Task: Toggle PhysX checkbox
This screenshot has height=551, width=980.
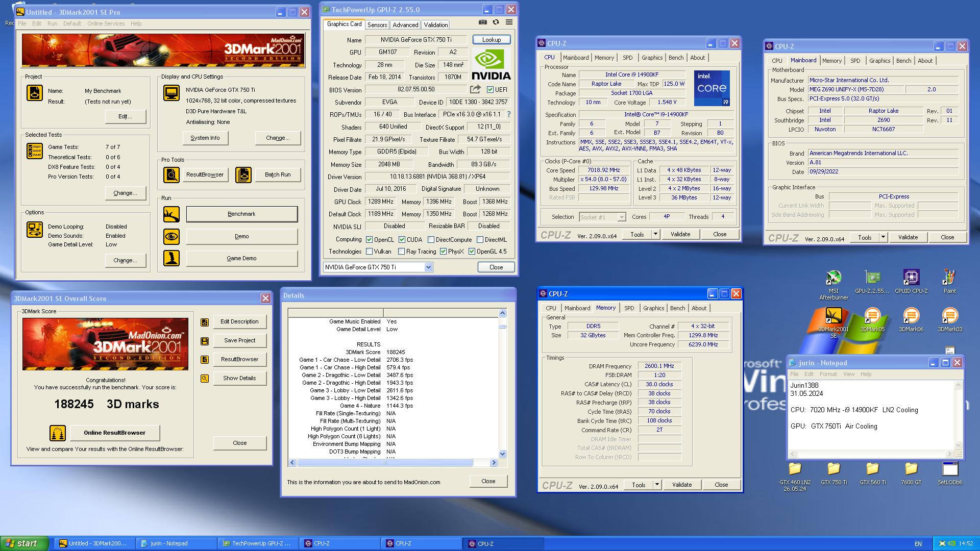Action: (x=443, y=251)
